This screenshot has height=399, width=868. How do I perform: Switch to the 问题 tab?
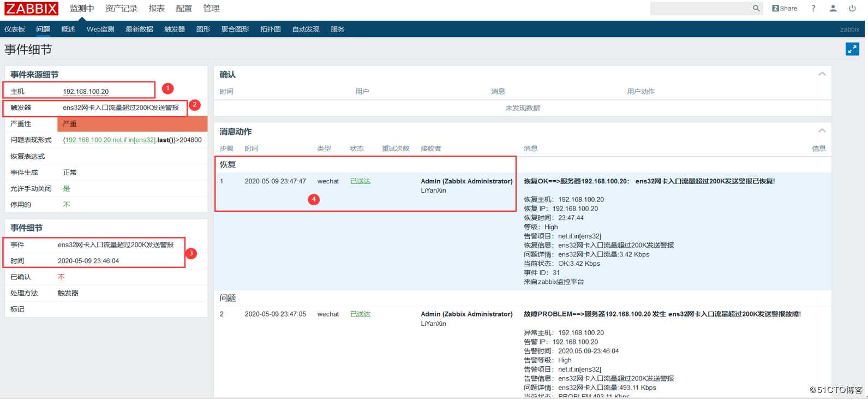[x=43, y=29]
